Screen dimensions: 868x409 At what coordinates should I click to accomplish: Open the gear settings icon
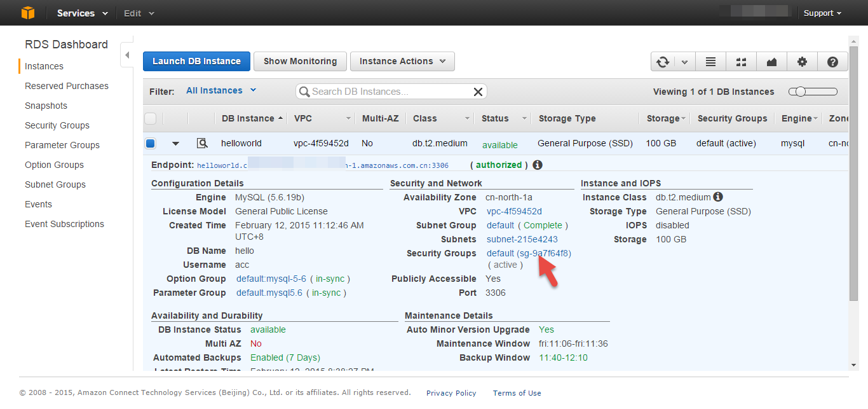pyautogui.click(x=802, y=62)
